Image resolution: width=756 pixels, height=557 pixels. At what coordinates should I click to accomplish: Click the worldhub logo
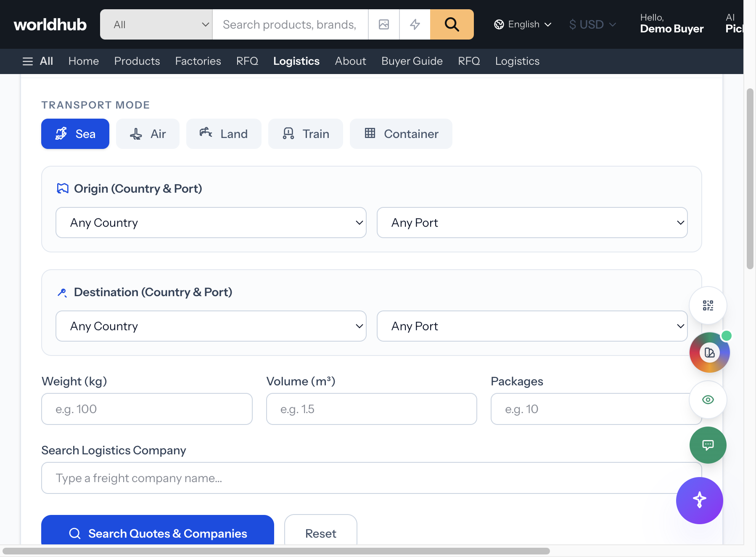coord(50,24)
